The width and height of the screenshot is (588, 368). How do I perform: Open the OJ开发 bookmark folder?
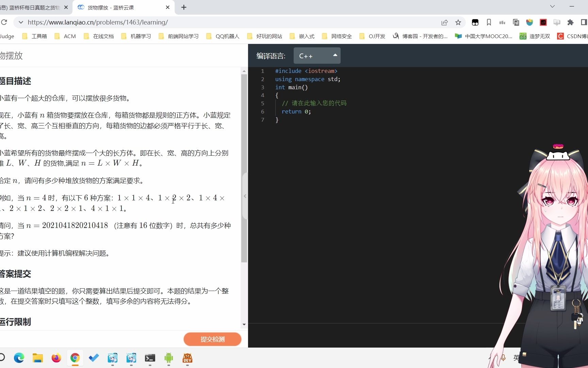(x=372, y=36)
